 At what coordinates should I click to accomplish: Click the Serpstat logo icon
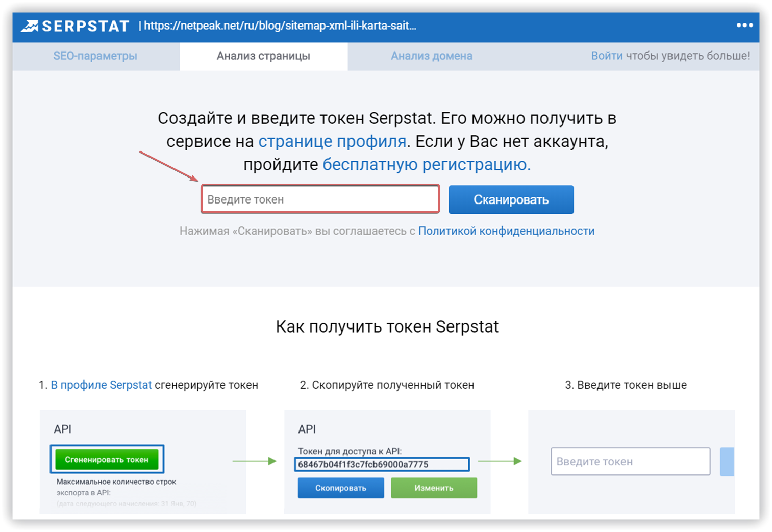[30, 26]
